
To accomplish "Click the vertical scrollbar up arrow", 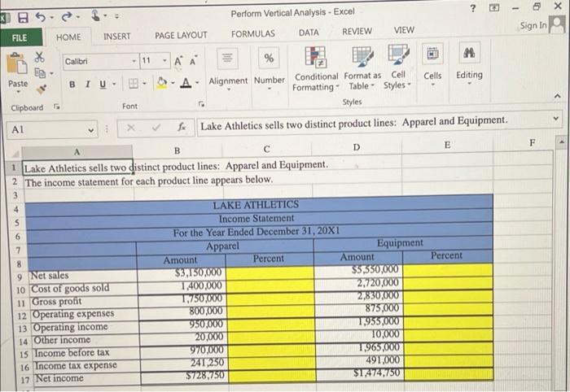I will pyautogui.click(x=562, y=142).
